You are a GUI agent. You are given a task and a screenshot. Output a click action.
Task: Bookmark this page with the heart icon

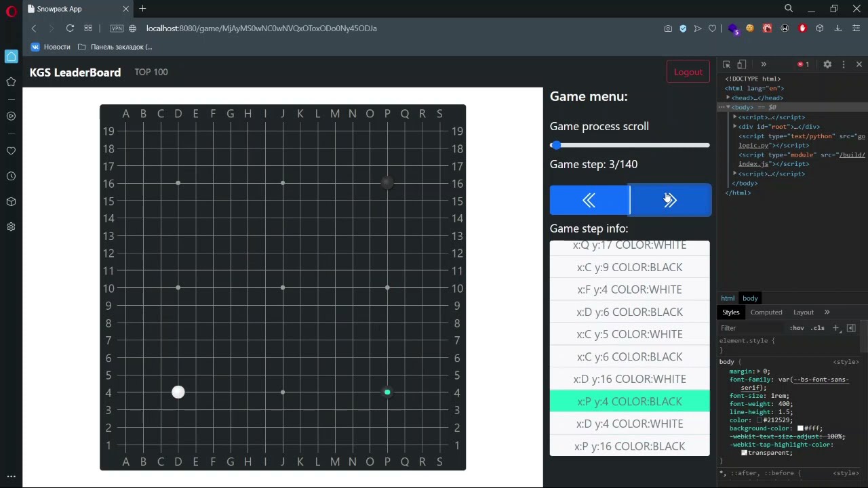(713, 28)
